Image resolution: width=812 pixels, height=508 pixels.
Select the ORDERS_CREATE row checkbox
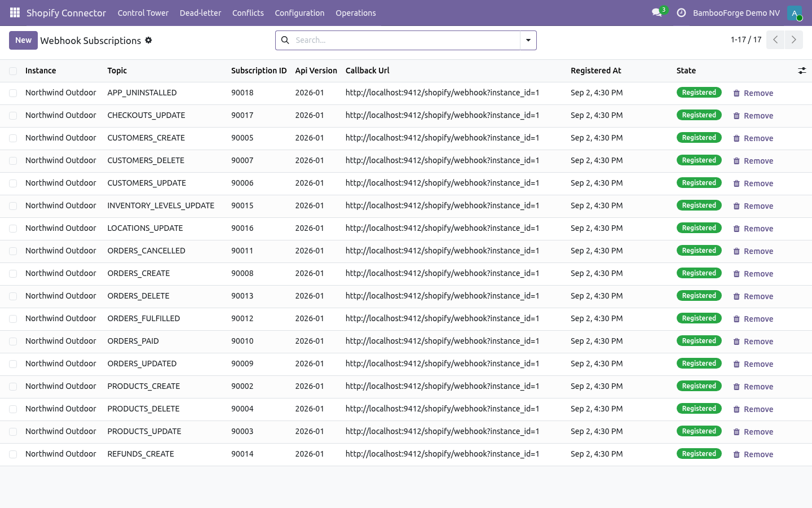tap(13, 274)
